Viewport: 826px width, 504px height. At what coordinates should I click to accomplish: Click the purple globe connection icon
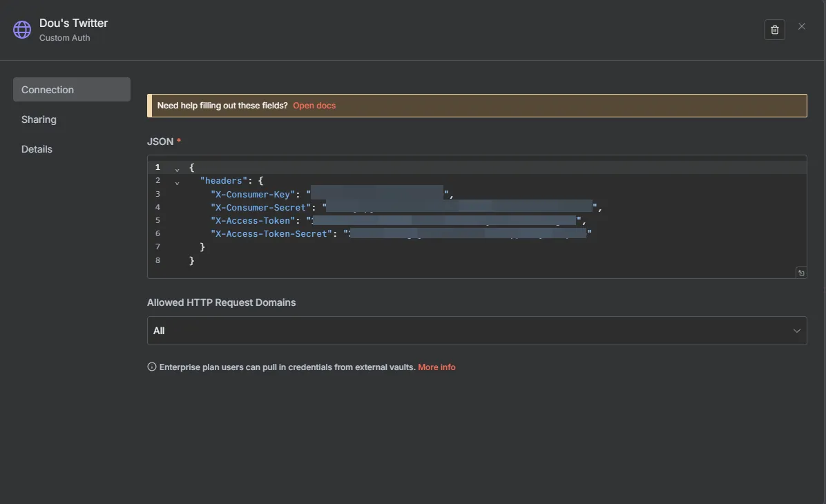(21, 28)
